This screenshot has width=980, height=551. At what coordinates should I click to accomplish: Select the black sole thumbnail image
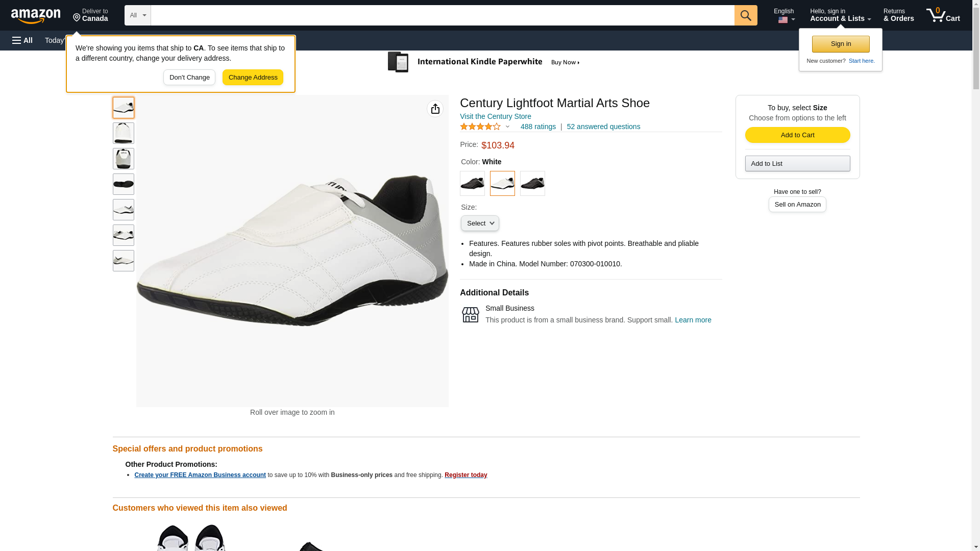click(124, 184)
